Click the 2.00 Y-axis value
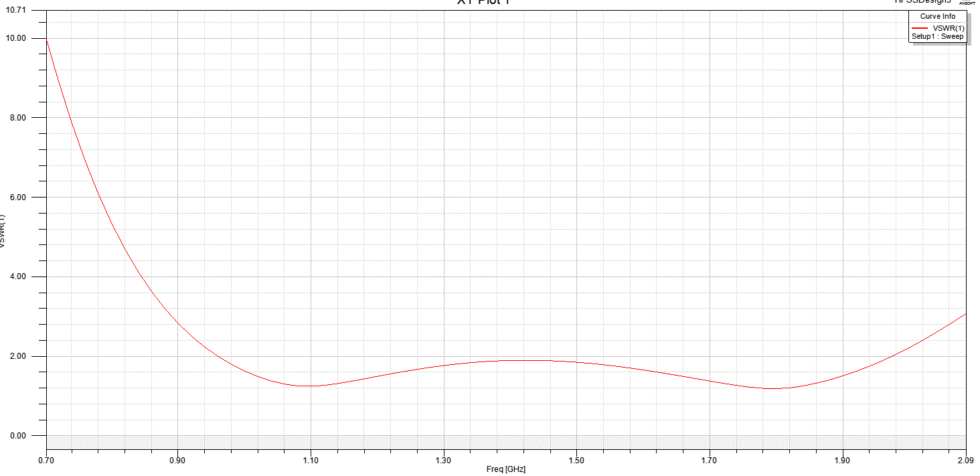This screenshot has width=980, height=476. 17,356
